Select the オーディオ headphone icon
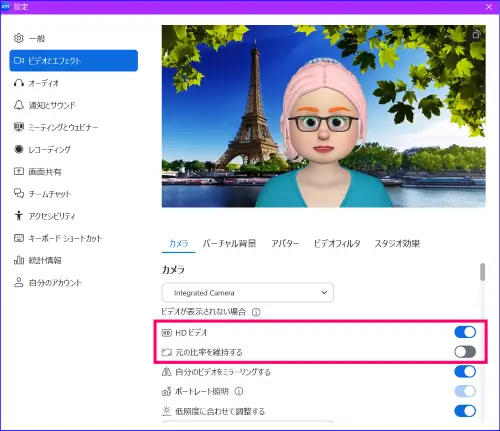This screenshot has height=431, width=500. pyautogui.click(x=19, y=83)
